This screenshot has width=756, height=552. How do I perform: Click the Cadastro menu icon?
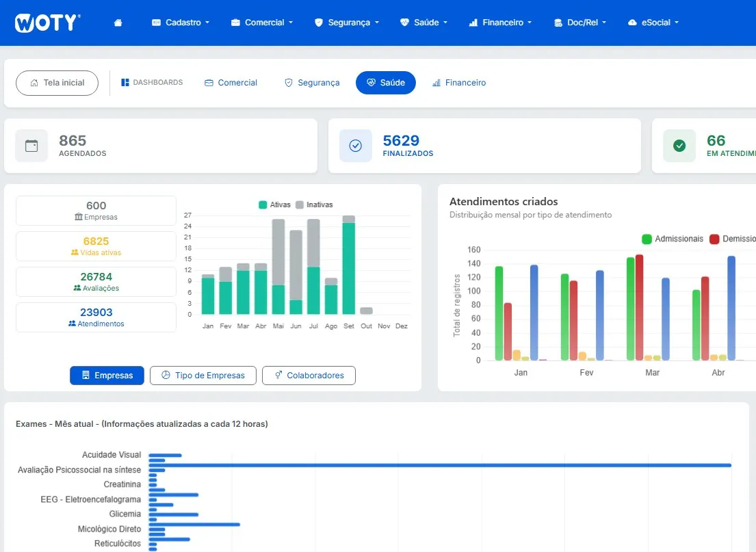point(156,23)
